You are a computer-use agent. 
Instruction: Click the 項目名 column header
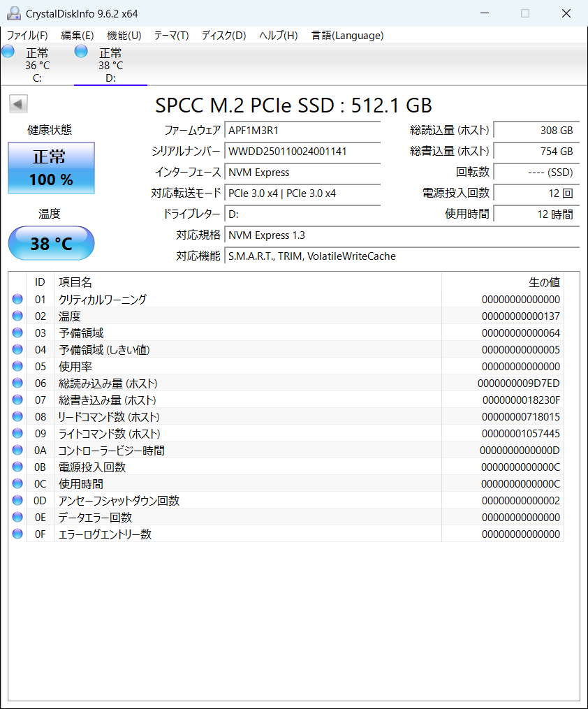coord(248,282)
